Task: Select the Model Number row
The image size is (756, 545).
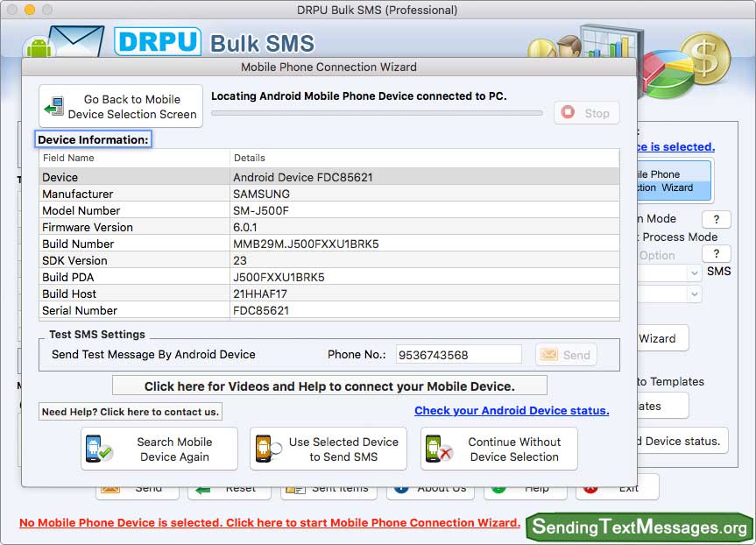Action: pos(329,210)
